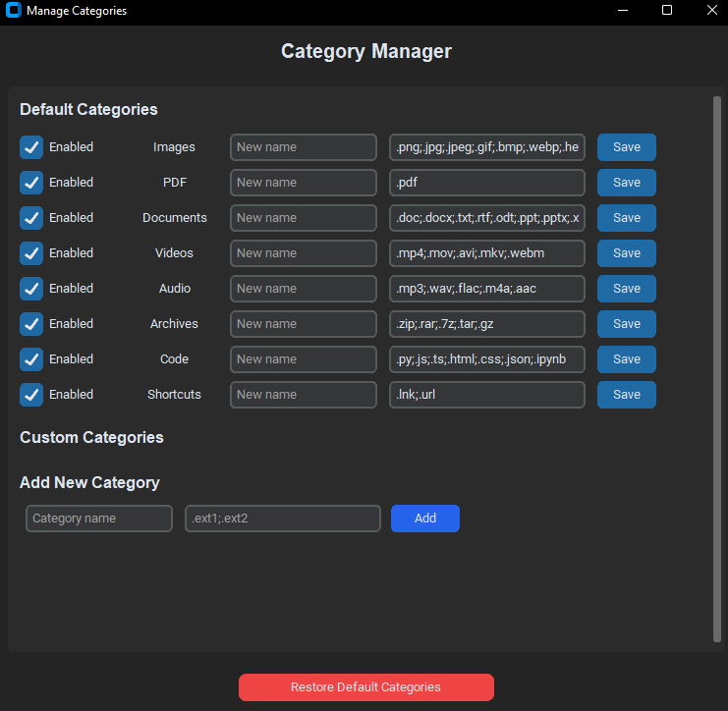Click the Manage Categories app icon
Viewport: 728px width, 711px height.
14,10
